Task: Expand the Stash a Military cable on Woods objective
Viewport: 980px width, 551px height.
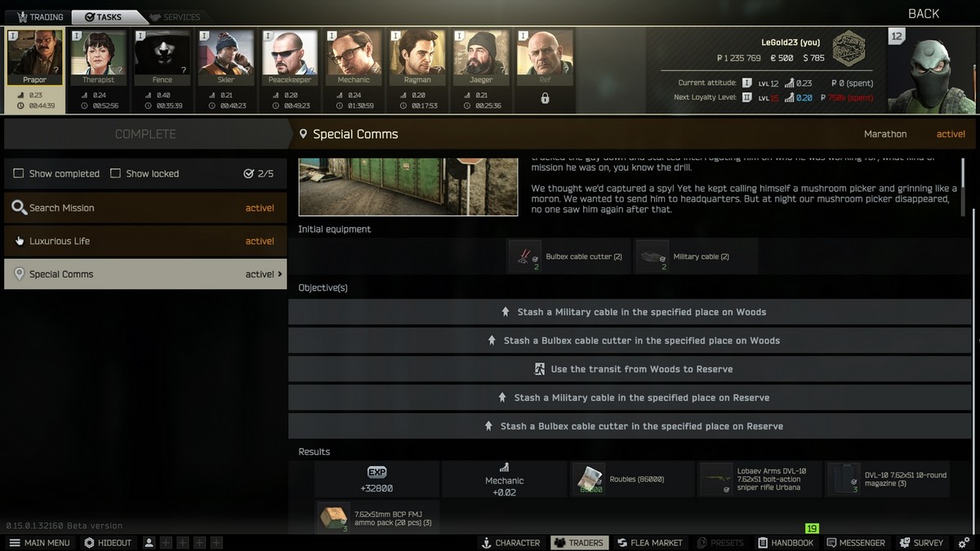Action: pyautogui.click(x=630, y=312)
